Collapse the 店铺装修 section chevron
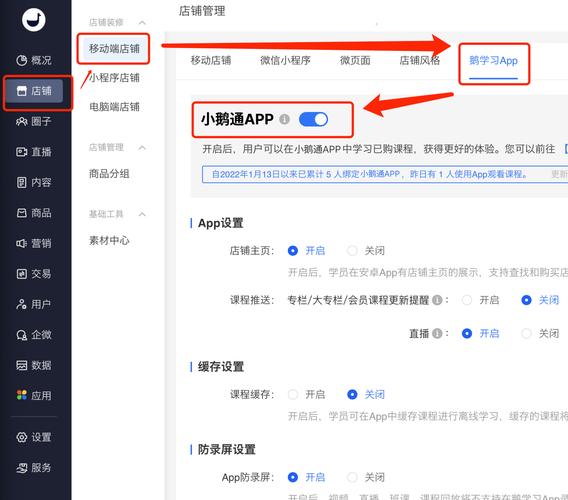 (x=142, y=23)
